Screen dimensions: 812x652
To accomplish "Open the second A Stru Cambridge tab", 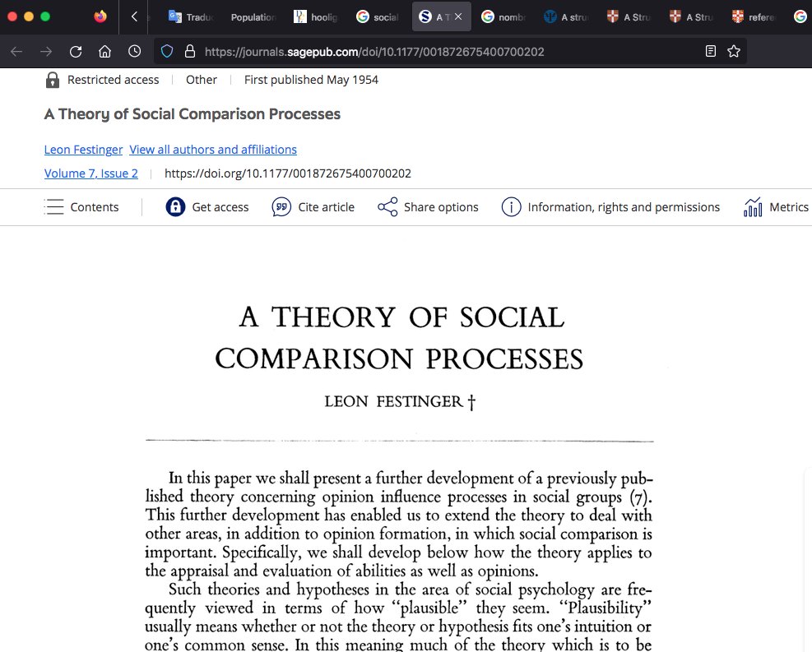I will [x=692, y=17].
